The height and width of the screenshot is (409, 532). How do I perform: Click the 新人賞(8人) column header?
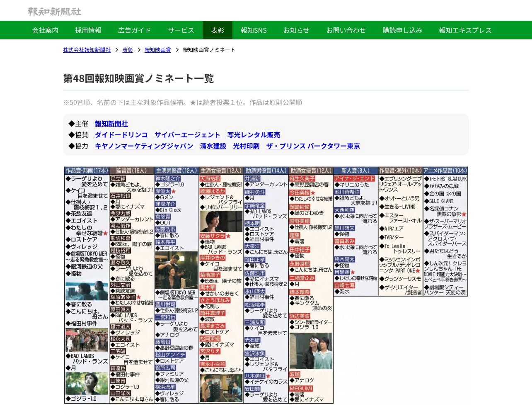point(355,171)
